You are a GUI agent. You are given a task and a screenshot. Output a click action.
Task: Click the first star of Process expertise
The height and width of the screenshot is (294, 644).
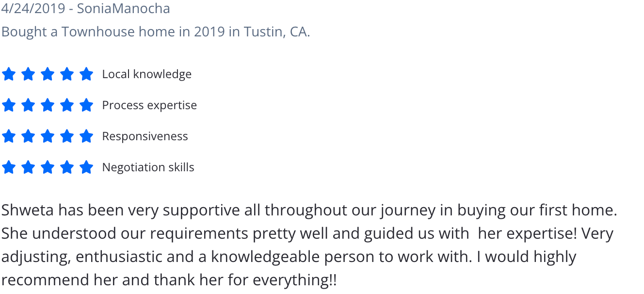pos(9,105)
